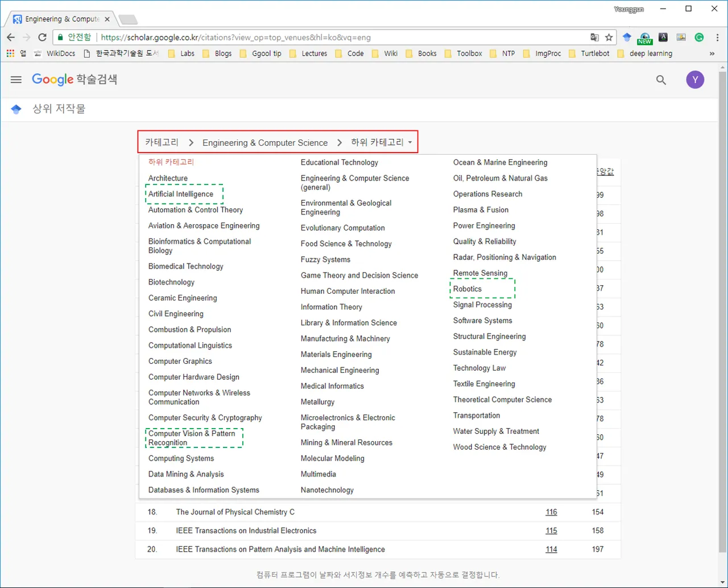Select Computer Graphics category
The width and height of the screenshot is (728, 588).
pyautogui.click(x=180, y=361)
